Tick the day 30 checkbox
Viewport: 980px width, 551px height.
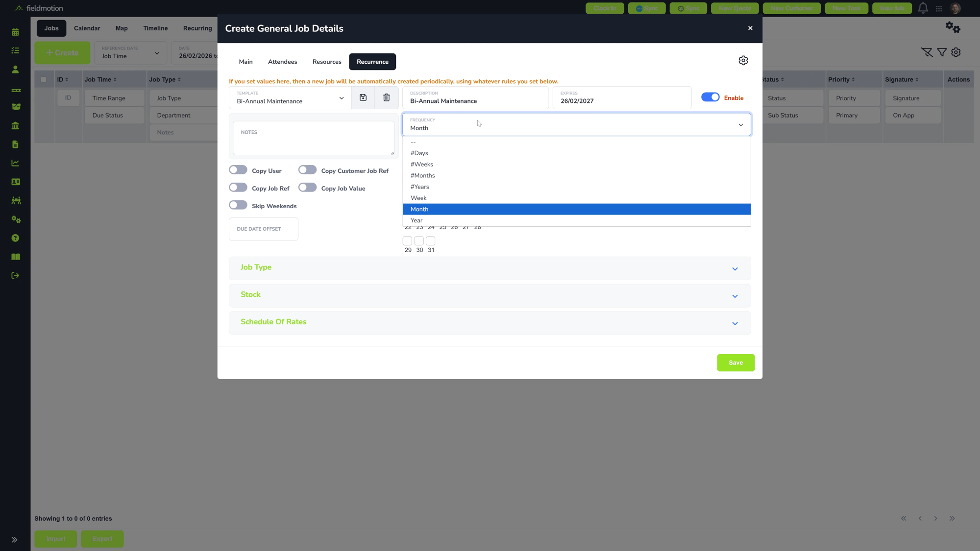[x=419, y=241]
